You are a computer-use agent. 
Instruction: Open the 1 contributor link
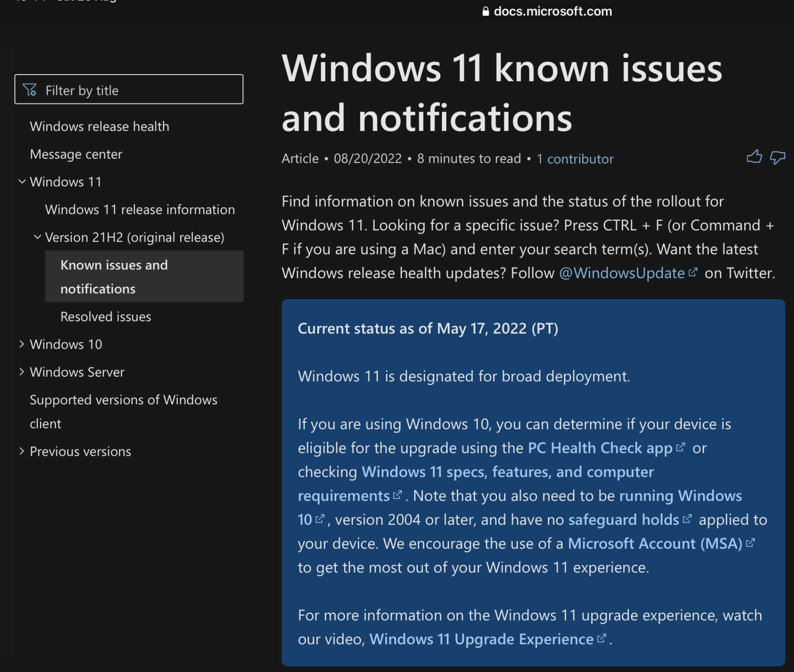(575, 159)
